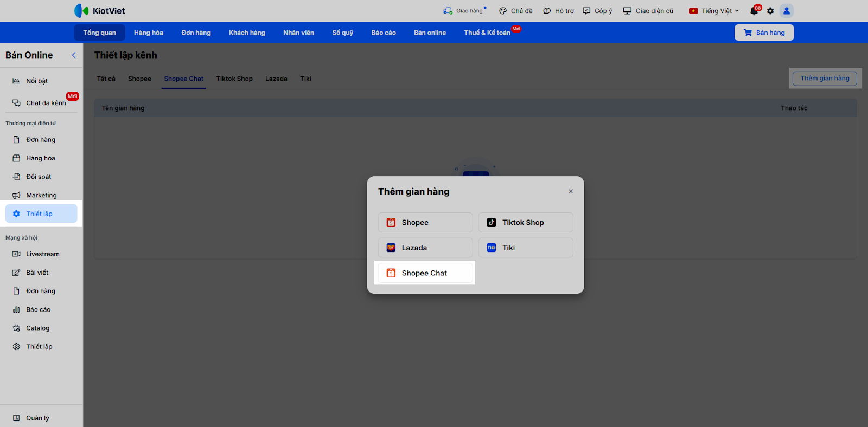Open the settings gear in top bar
The height and width of the screenshot is (427, 868).
coord(770,11)
